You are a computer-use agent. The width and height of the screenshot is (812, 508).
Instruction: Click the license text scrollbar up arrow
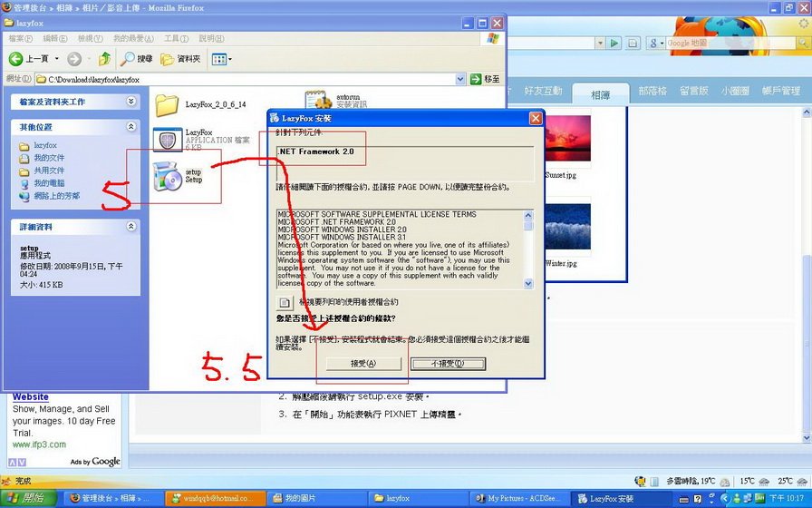coord(528,215)
